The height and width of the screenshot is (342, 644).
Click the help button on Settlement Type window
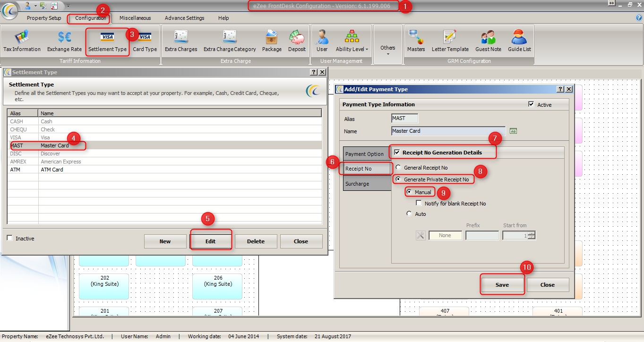coord(314,72)
